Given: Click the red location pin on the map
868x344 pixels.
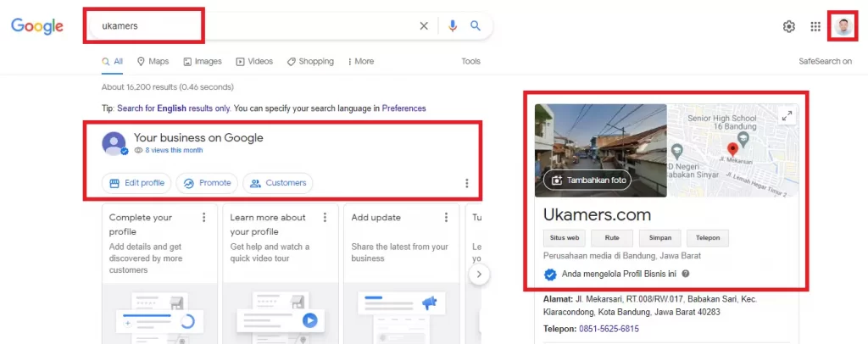Looking at the screenshot, I should [732, 150].
